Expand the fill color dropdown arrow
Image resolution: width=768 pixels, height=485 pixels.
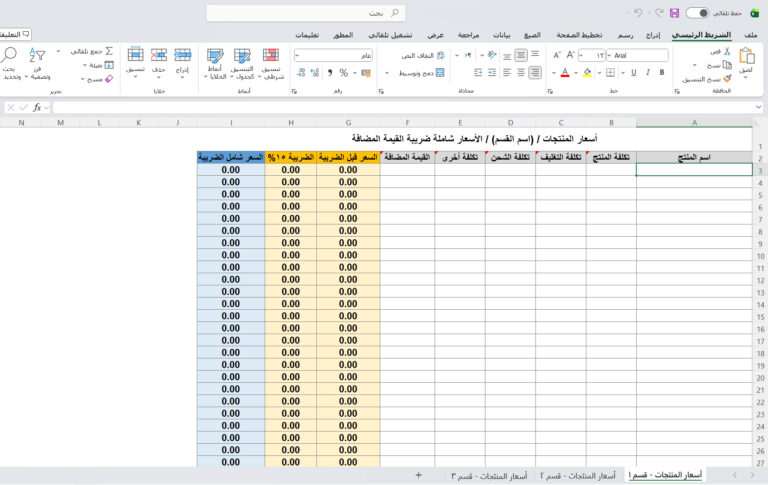pos(576,73)
